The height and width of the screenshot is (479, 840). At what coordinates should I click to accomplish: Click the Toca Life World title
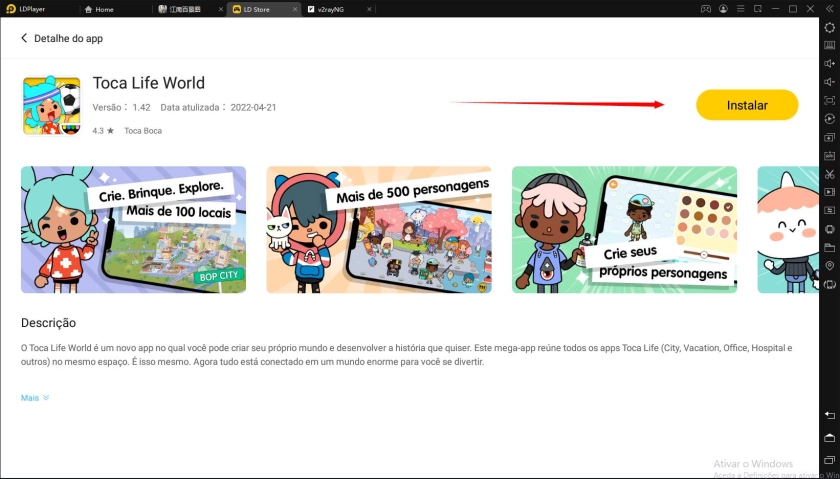pos(148,83)
